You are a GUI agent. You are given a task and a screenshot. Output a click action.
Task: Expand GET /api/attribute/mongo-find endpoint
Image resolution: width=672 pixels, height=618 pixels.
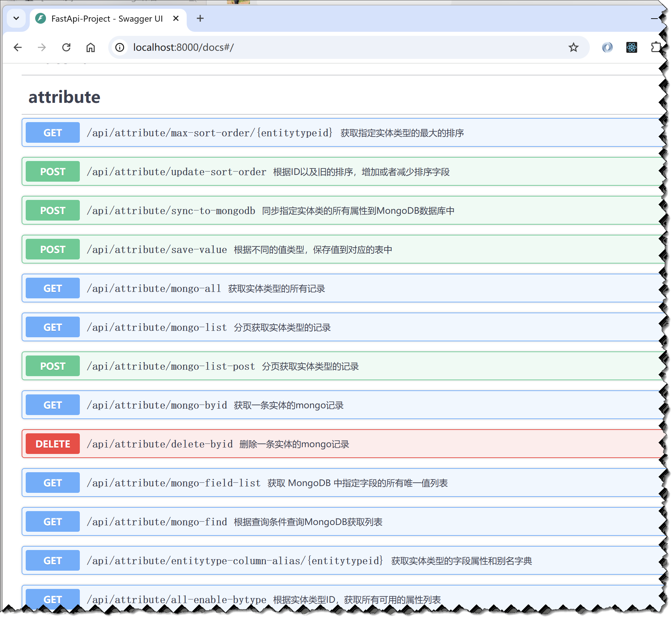(237, 521)
